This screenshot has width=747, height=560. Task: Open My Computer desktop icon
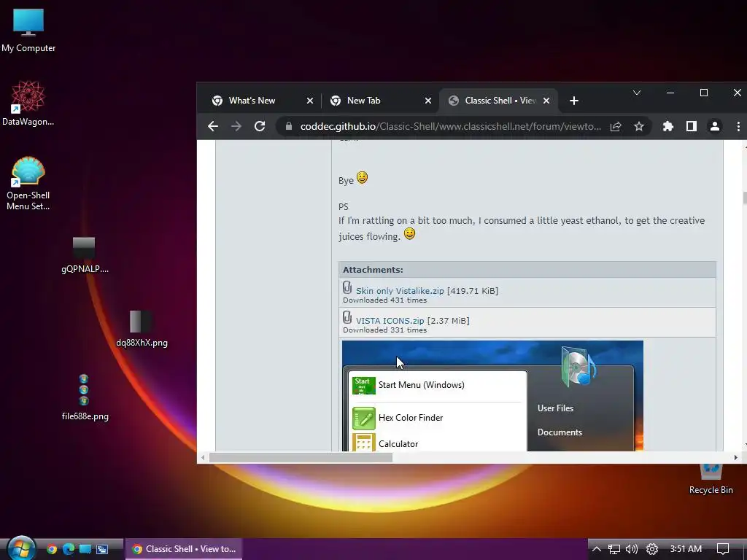28,31
